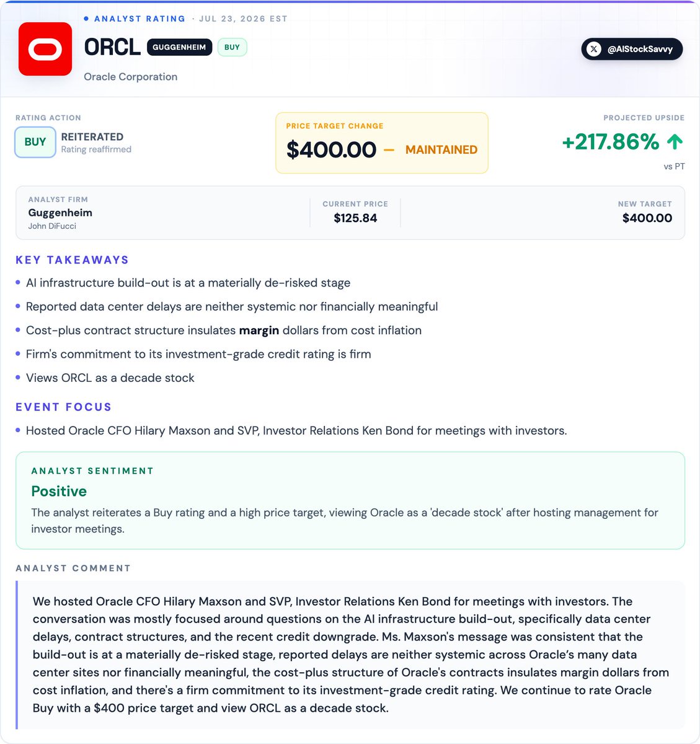Viewport: 700px width, 744px height.
Task: Select the Positive analyst sentiment label
Action: 59,491
